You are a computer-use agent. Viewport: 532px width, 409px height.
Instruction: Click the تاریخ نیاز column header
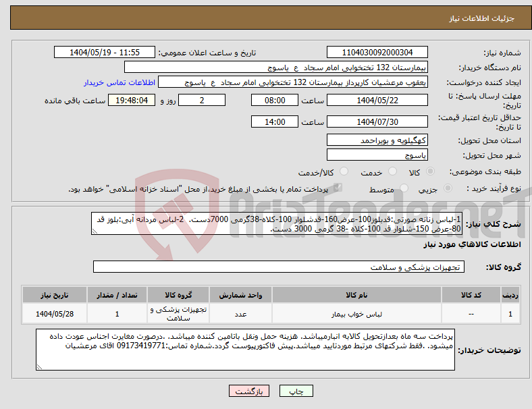55,295
